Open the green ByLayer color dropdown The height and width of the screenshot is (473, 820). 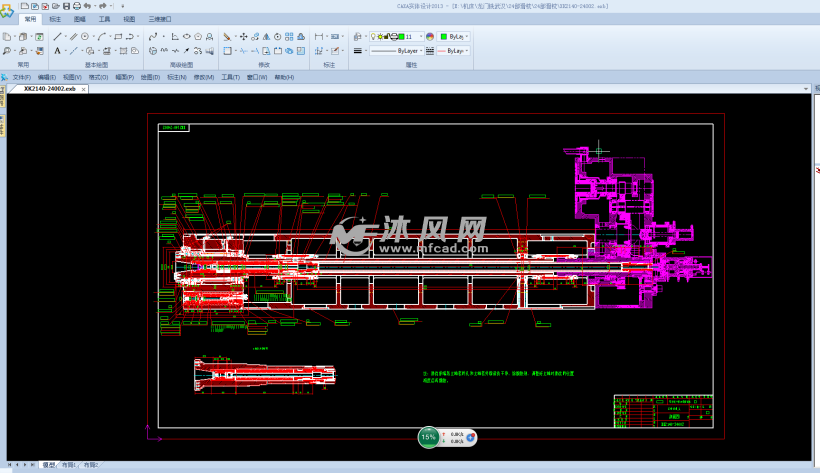pos(455,36)
